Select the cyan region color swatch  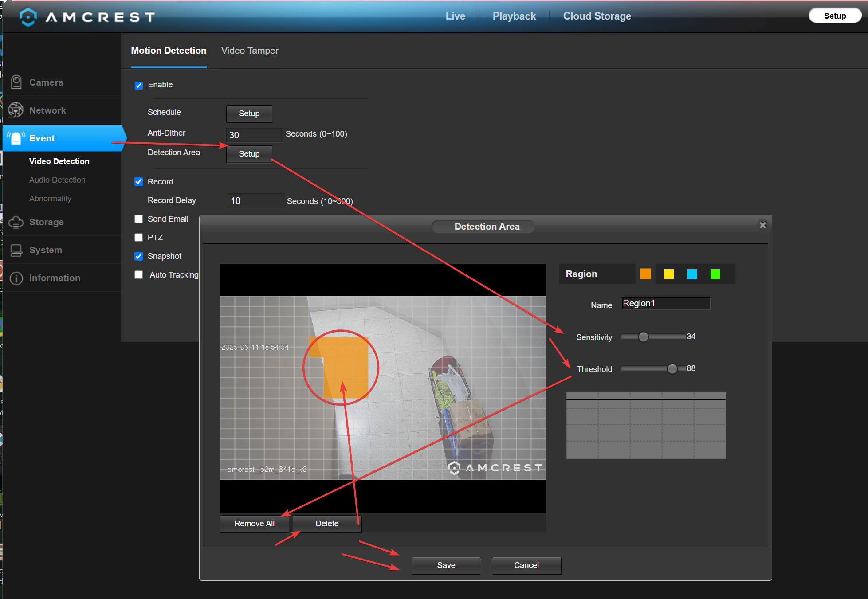692,274
